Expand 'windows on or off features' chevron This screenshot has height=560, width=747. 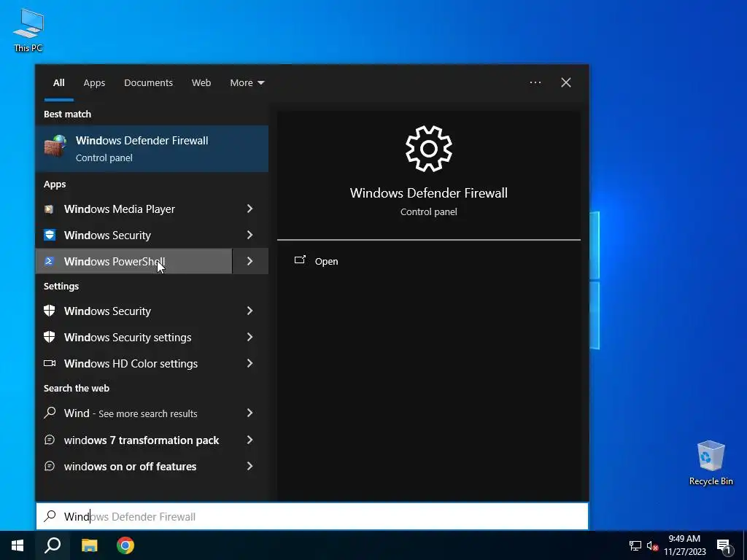(x=250, y=466)
